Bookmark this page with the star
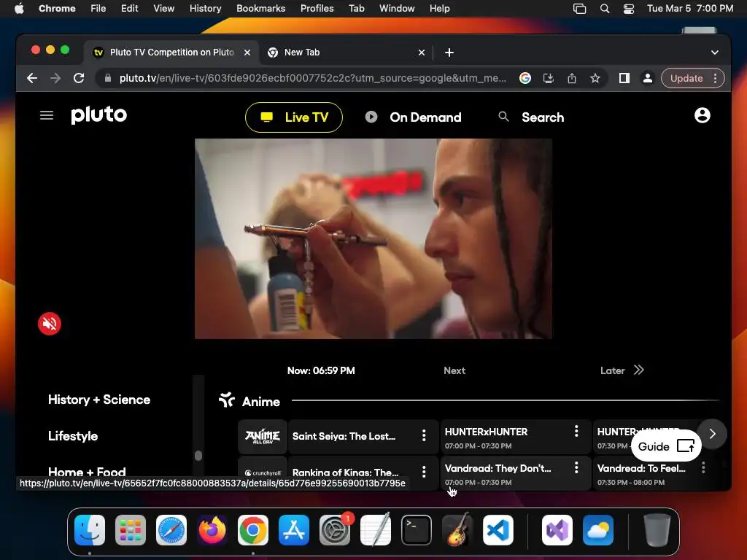Image resolution: width=747 pixels, height=560 pixels. click(x=595, y=78)
